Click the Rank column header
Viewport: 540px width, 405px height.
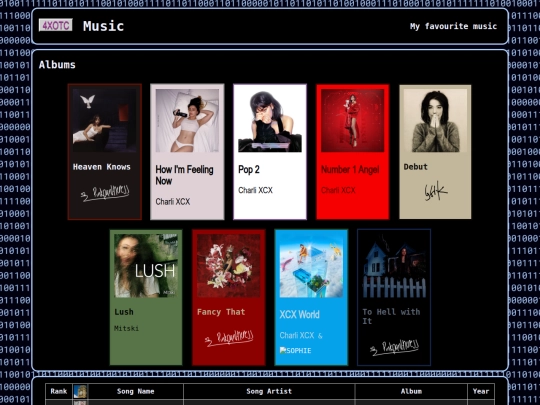(x=59, y=391)
